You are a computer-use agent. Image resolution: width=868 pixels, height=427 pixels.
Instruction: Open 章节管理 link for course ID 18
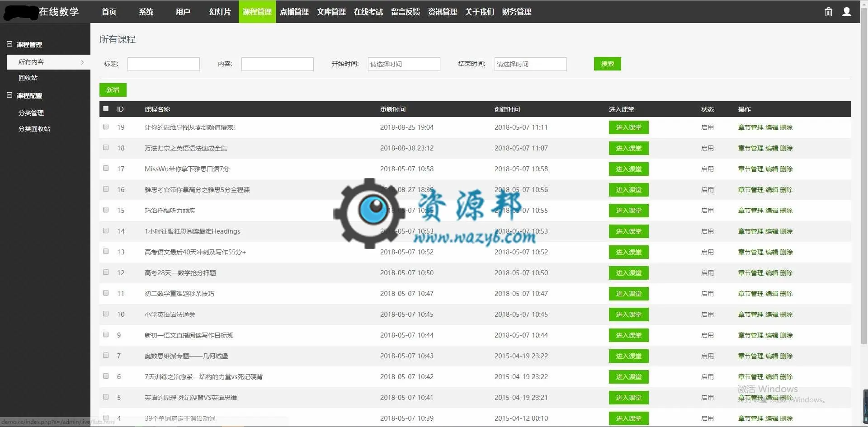click(x=750, y=148)
